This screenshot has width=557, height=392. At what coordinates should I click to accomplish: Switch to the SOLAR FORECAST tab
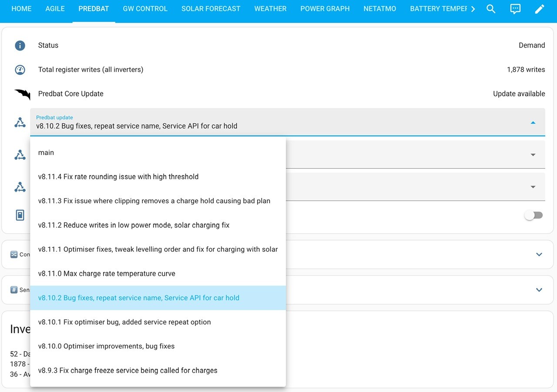[211, 9]
